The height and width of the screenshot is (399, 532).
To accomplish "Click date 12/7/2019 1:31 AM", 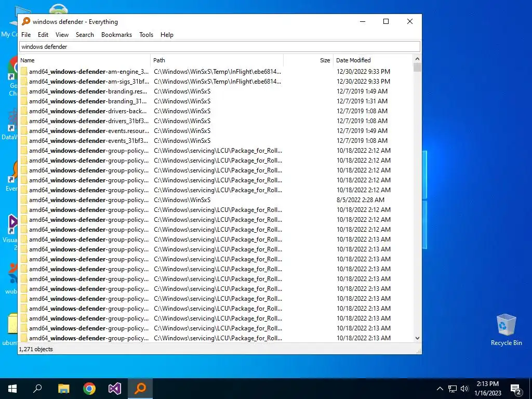I will (362, 101).
